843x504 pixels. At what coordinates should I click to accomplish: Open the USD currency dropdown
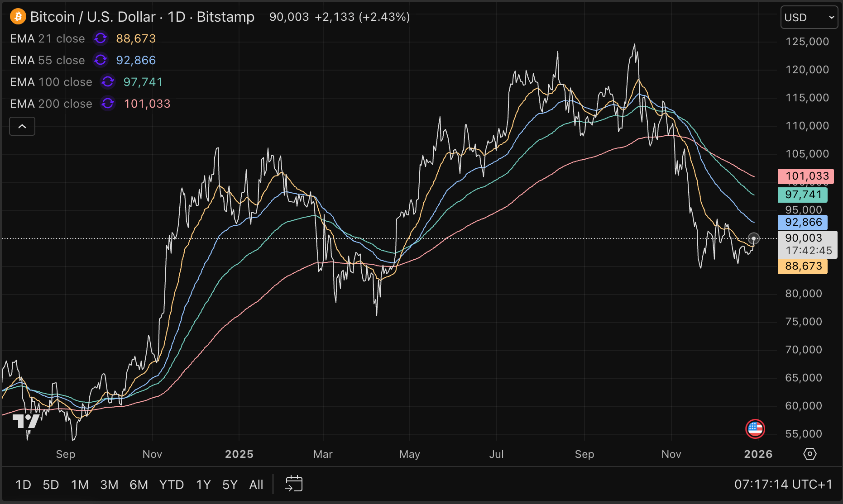point(809,17)
